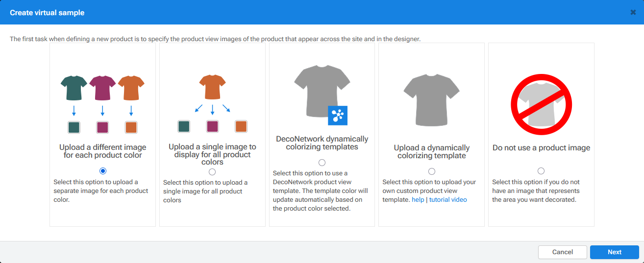Click the blue DecoNetwork logo badge
644x263 pixels.
pyautogui.click(x=338, y=115)
